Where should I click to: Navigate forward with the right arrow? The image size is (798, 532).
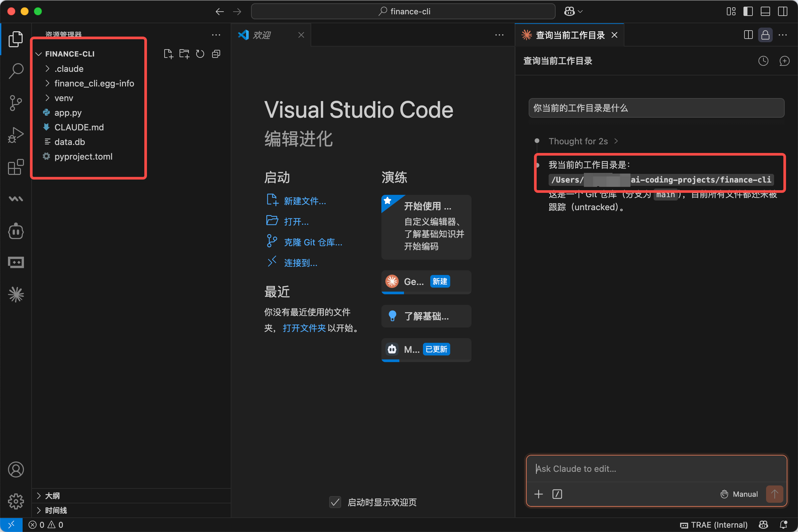237,12
